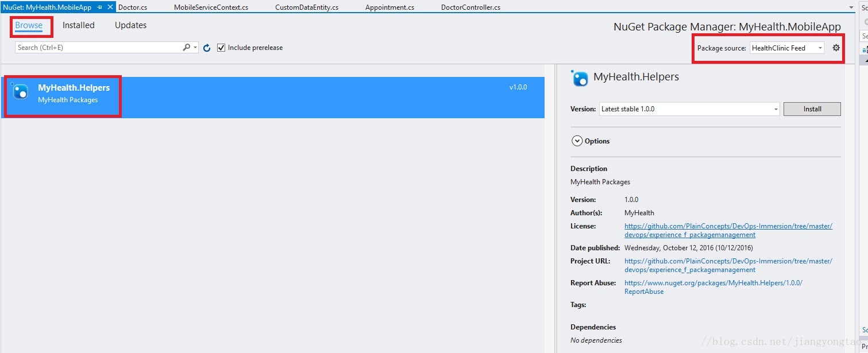Open the Version selection dropdown
The height and width of the screenshot is (353, 868).
(x=689, y=109)
